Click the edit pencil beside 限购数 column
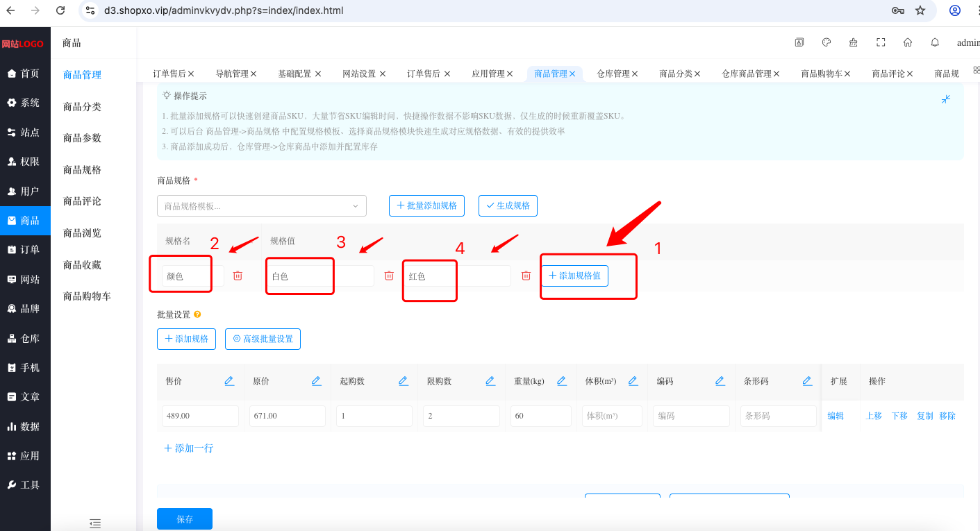This screenshot has height=531, width=980. [x=490, y=381]
